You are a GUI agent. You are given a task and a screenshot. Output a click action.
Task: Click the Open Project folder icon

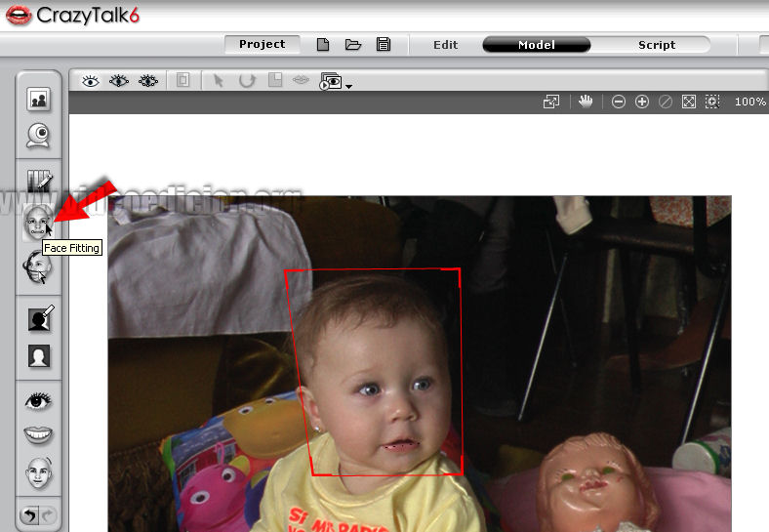[x=352, y=45]
